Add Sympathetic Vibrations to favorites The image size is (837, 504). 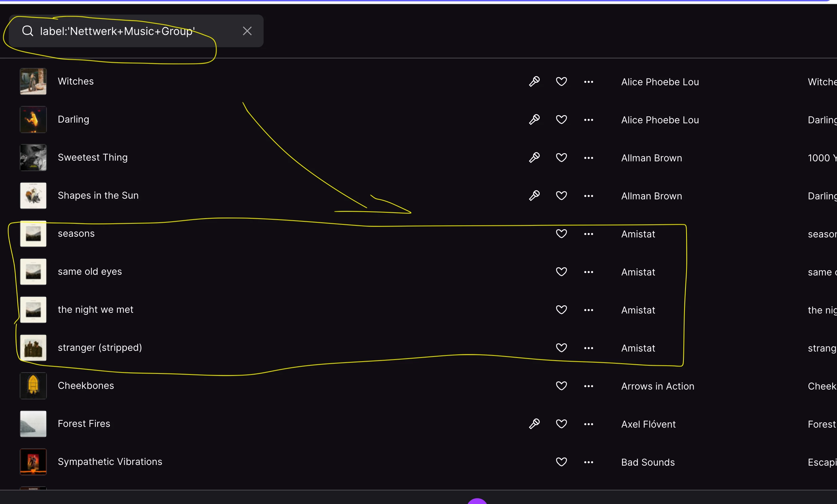click(561, 462)
